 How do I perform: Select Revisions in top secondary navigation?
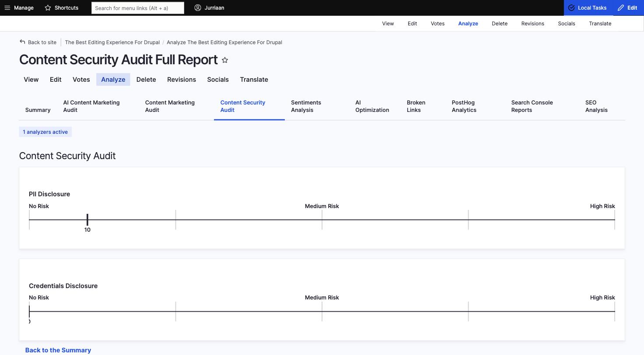[533, 24]
